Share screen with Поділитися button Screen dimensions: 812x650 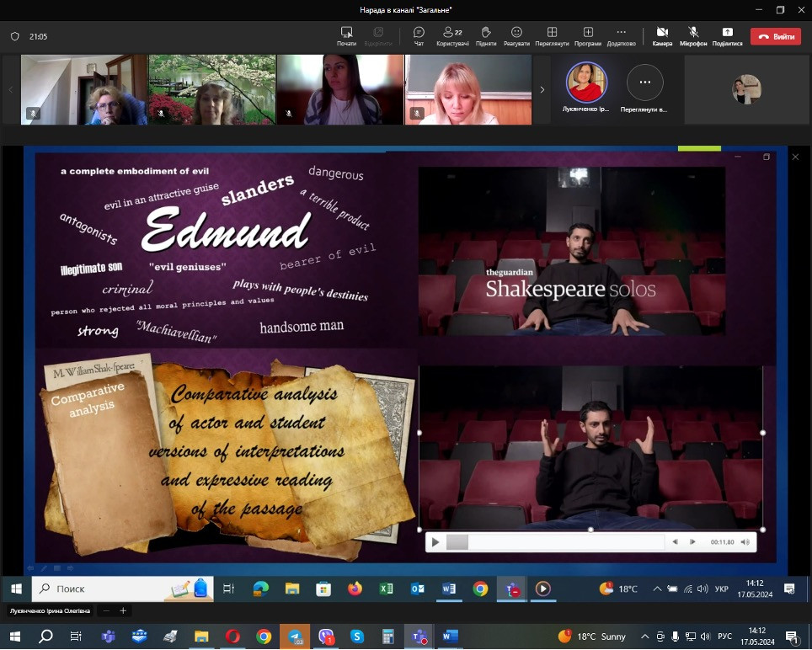pyautogui.click(x=727, y=35)
